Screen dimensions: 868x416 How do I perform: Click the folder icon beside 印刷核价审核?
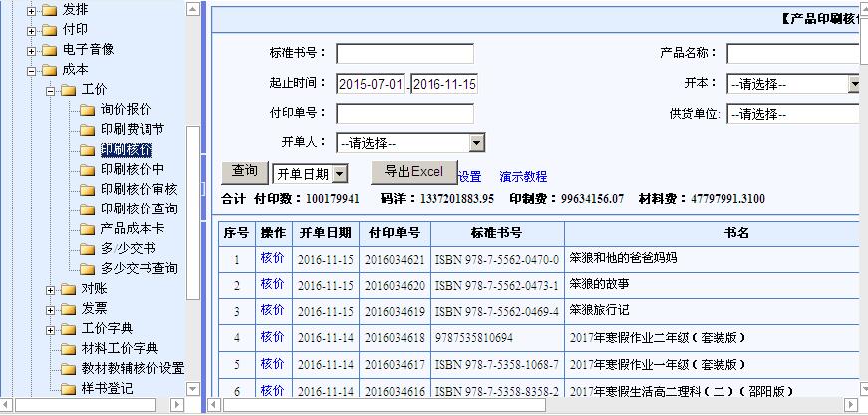pos(88,190)
